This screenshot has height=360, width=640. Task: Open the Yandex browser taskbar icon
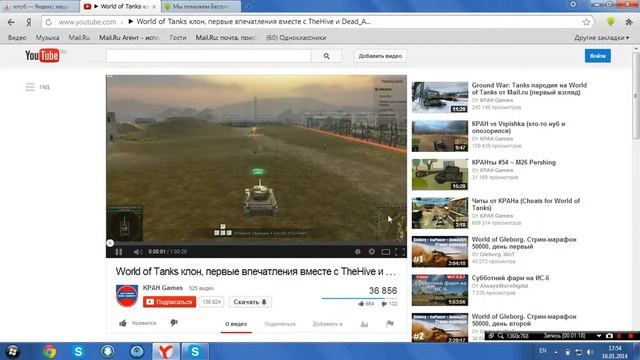(166, 351)
